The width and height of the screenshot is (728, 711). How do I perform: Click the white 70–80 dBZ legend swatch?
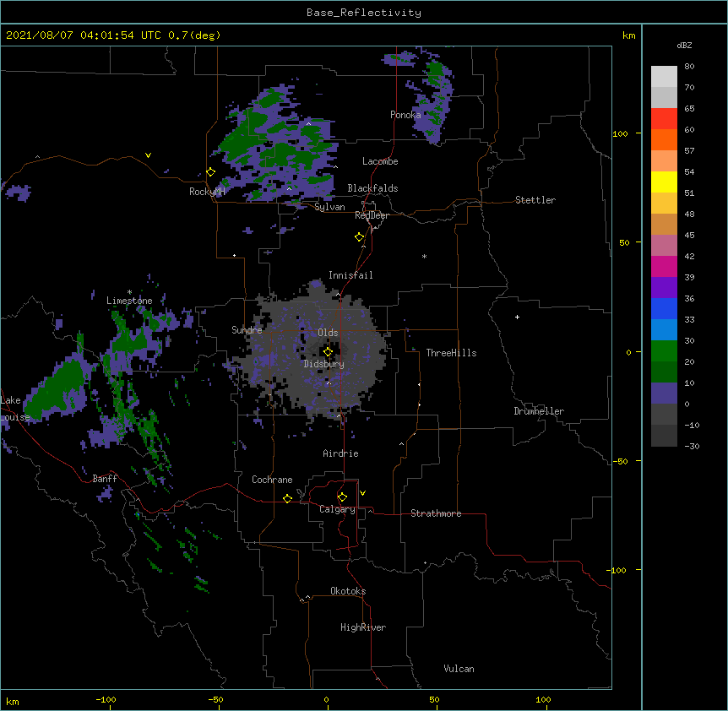pos(664,76)
